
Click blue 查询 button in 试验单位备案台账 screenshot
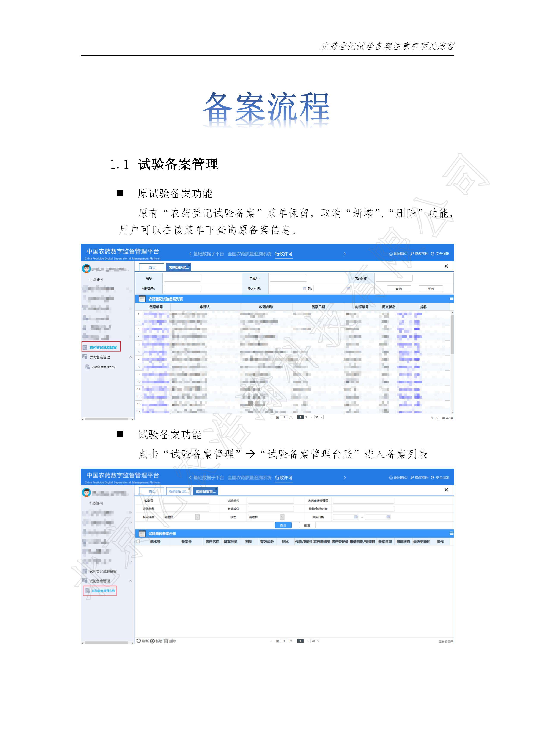click(283, 526)
